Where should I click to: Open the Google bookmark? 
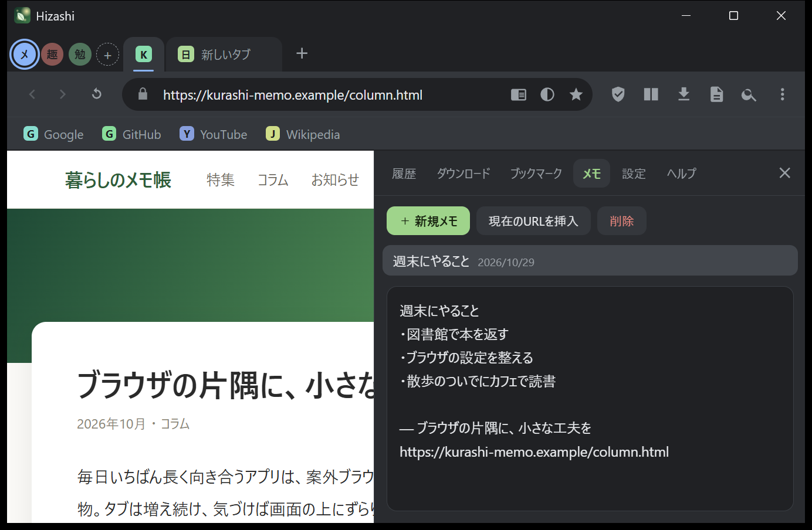pos(53,134)
